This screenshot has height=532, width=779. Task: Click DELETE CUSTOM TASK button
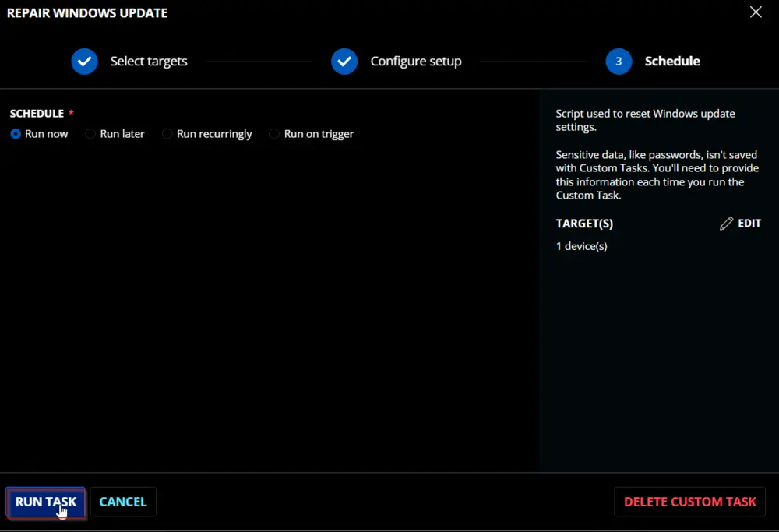(689, 502)
